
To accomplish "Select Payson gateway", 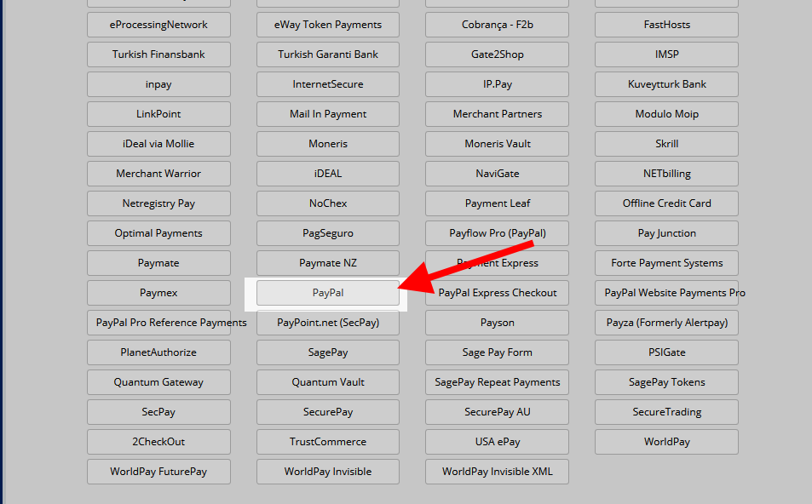I will point(497,323).
